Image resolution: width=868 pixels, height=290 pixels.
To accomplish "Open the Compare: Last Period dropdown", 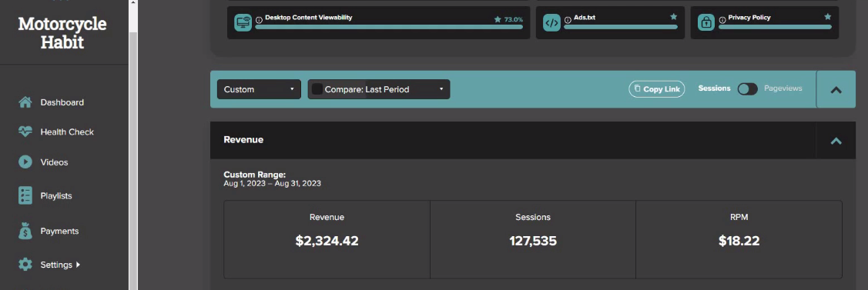I will tap(379, 89).
